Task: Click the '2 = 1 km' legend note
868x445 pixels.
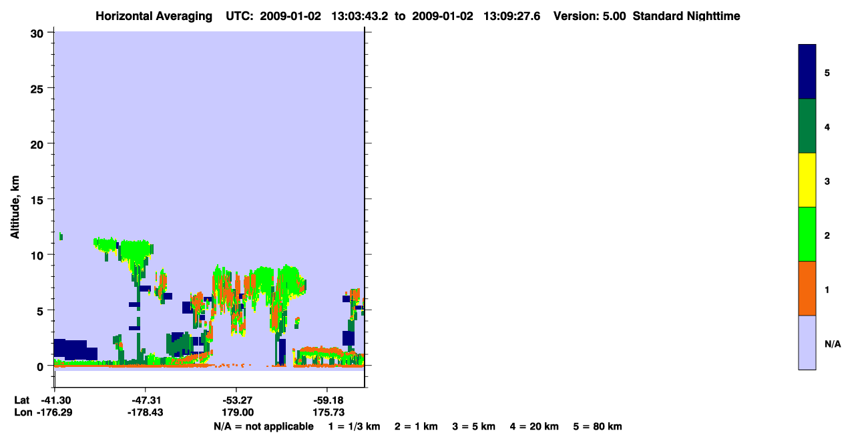Action: coord(416,426)
